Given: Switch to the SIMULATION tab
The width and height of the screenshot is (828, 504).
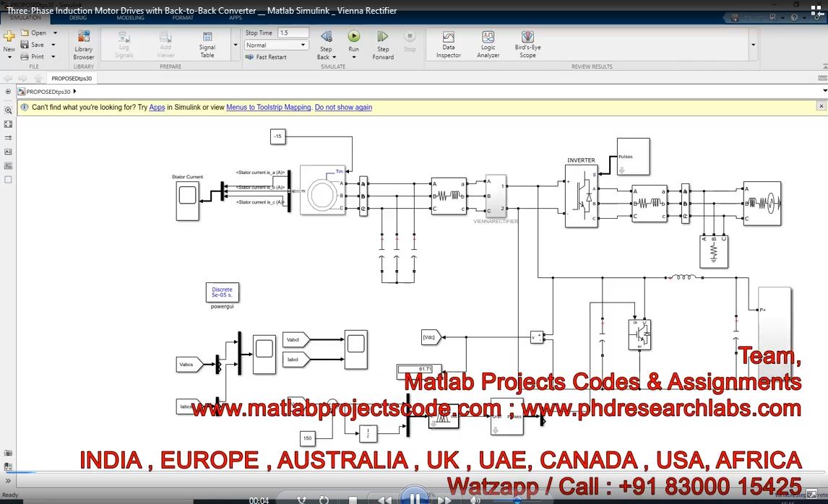Looking at the screenshot, I should click(25, 18).
